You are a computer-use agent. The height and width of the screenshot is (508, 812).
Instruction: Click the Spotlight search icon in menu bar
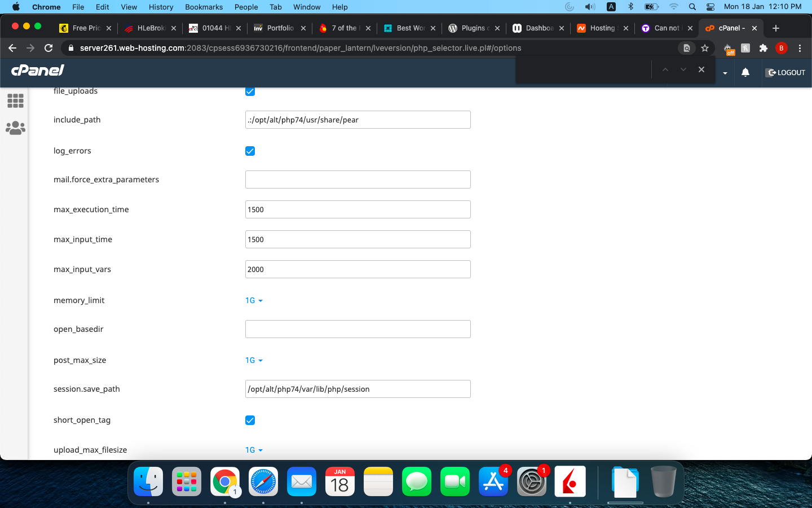(x=692, y=7)
